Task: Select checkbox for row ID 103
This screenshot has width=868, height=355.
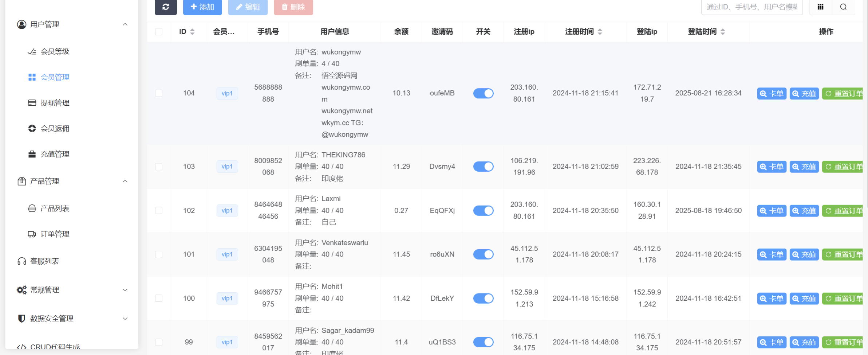Action: tap(159, 167)
